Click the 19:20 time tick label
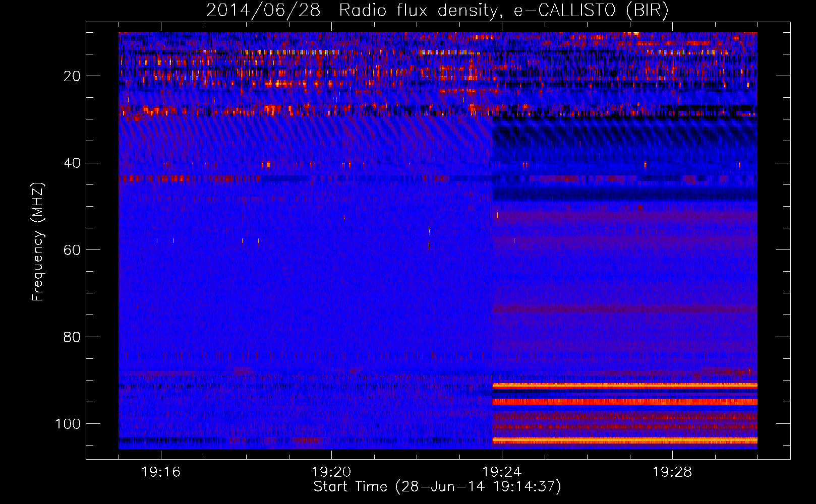The image size is (816, 504). [331, 472]
